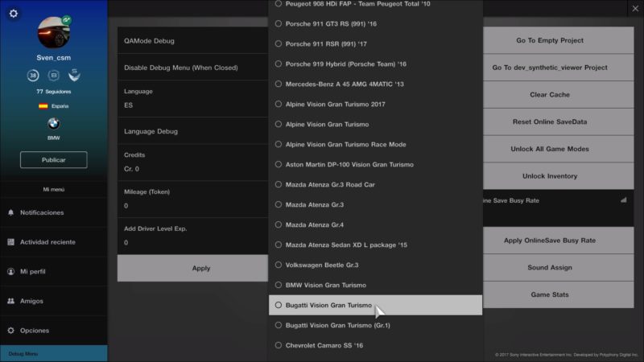
Task: Click Go To dev_synthetic_viewer Project button
Action: [558, 68]
